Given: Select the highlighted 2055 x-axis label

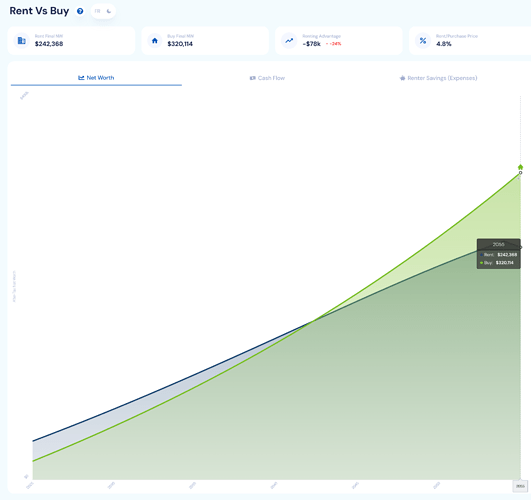Looking at the screenshot, I should pos(520,486).
